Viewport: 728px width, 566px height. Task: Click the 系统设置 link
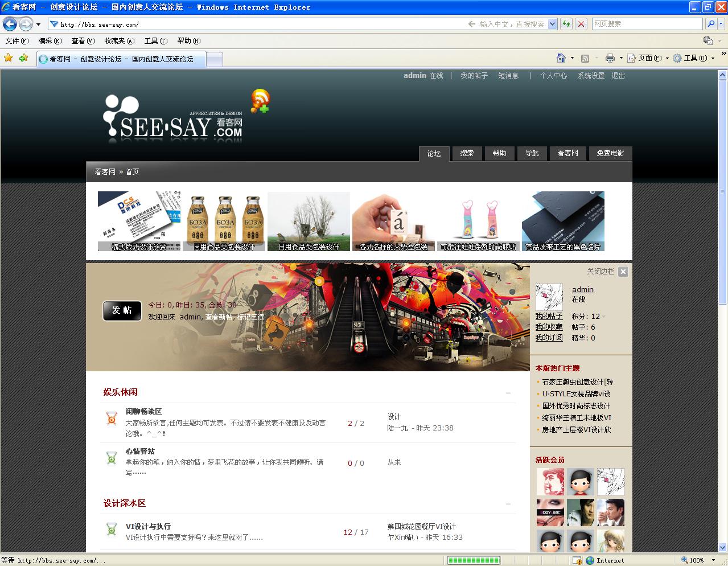[591, 75]
